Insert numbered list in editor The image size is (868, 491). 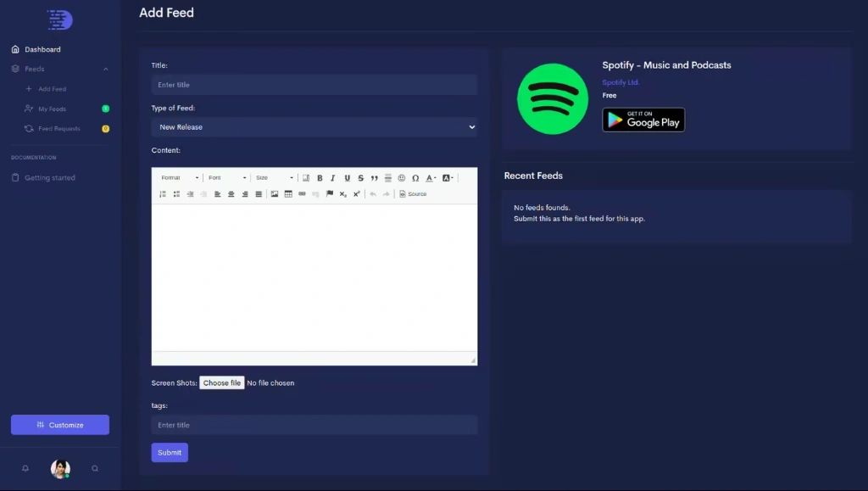tap(163, 193)
